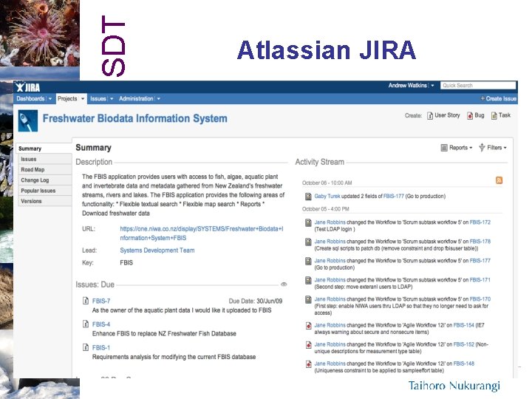Screen dimensions: 532x399
Task: Open the FBIS-154 activity link
Action: (x=463, y=325)
